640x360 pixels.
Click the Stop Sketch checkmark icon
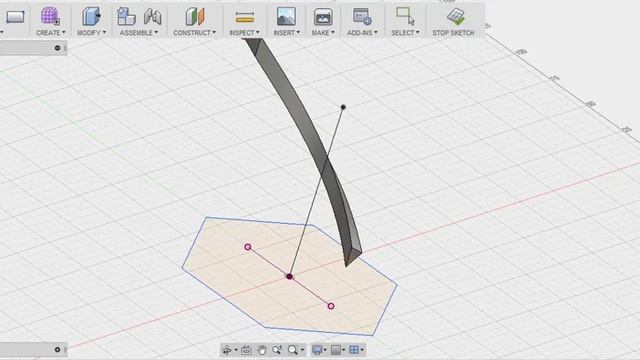pyautogui.click(x=456, y=16)
